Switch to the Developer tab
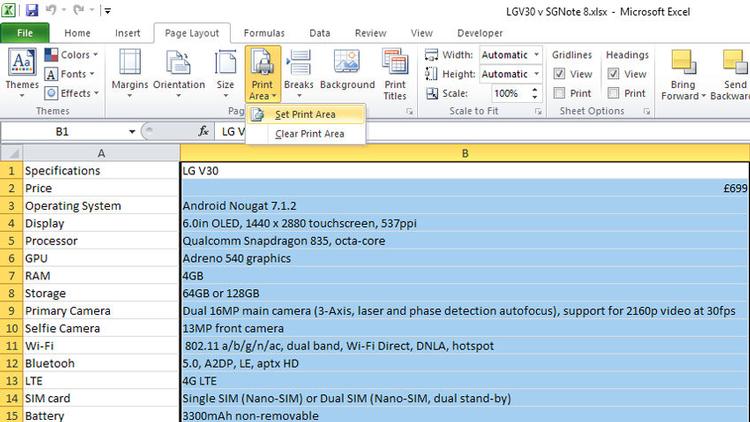This screenshot has height=422, width=750. [480, 33]
